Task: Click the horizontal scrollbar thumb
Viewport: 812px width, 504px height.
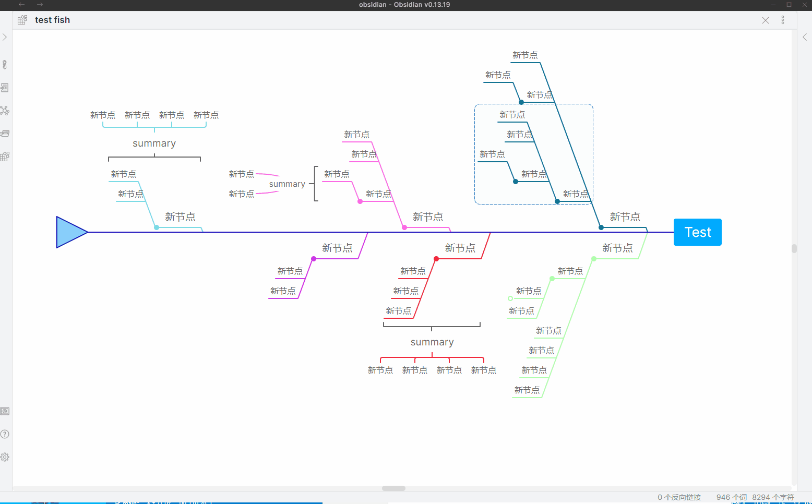Action: coord(393,488)
